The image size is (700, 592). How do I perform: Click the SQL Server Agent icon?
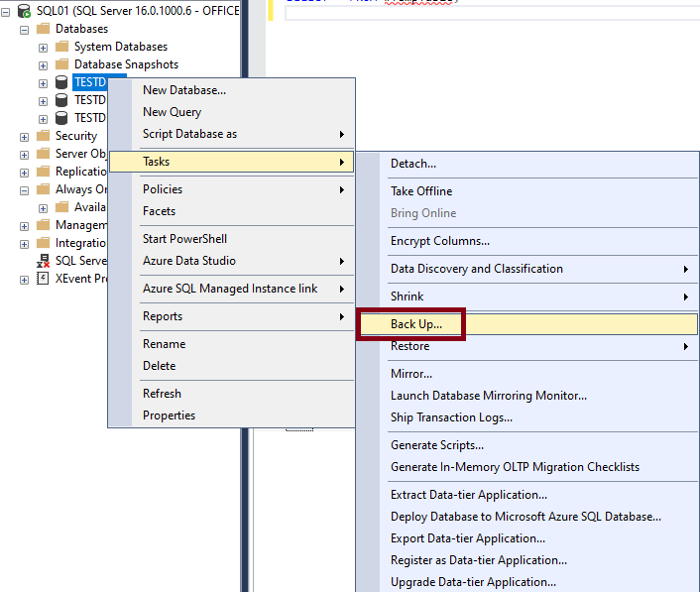point(43,261)
